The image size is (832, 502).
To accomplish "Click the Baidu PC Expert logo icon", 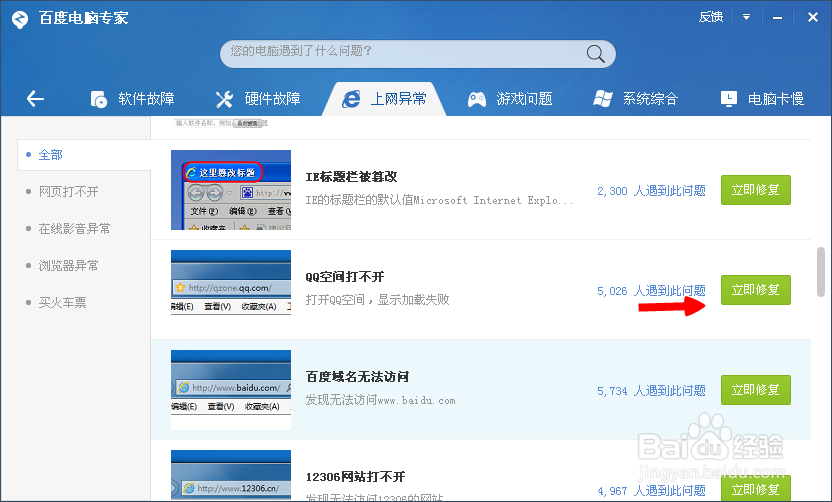I will [x=20, y=20].
